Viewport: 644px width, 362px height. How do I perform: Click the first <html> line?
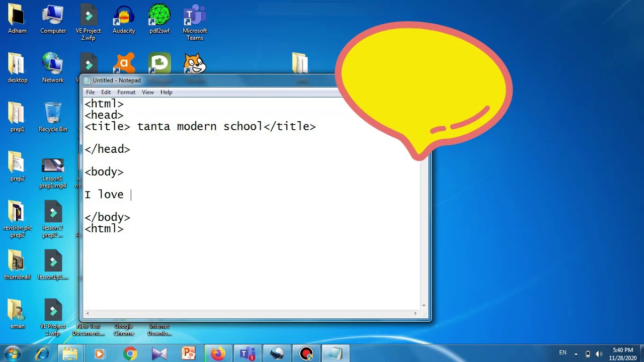coord(104,104)
